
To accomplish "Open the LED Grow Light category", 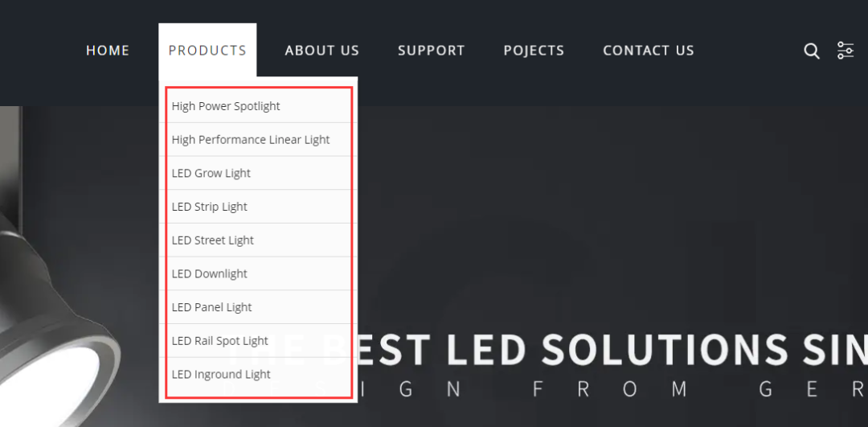I will (211, 174).
